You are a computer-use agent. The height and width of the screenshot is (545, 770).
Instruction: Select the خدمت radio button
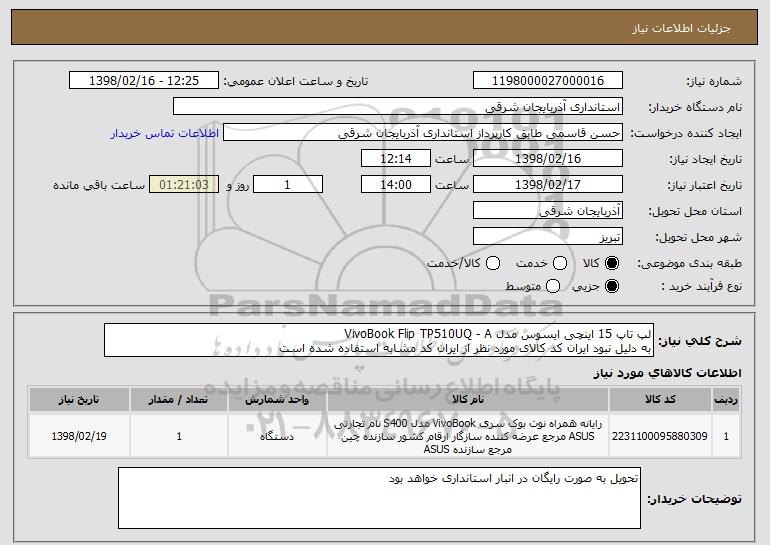[x=560, y=263]
